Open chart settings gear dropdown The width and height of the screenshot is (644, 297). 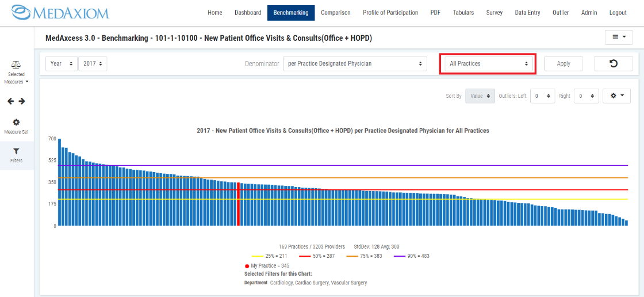coord(616,96)
